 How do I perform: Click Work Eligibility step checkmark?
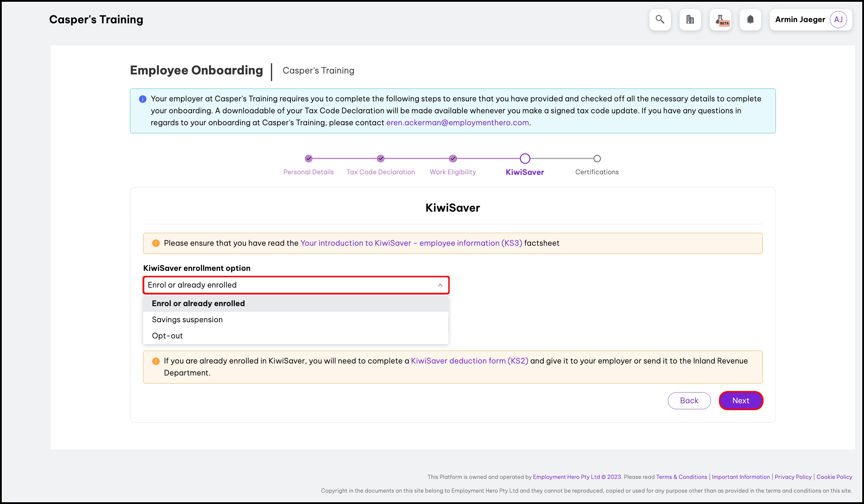453,158
